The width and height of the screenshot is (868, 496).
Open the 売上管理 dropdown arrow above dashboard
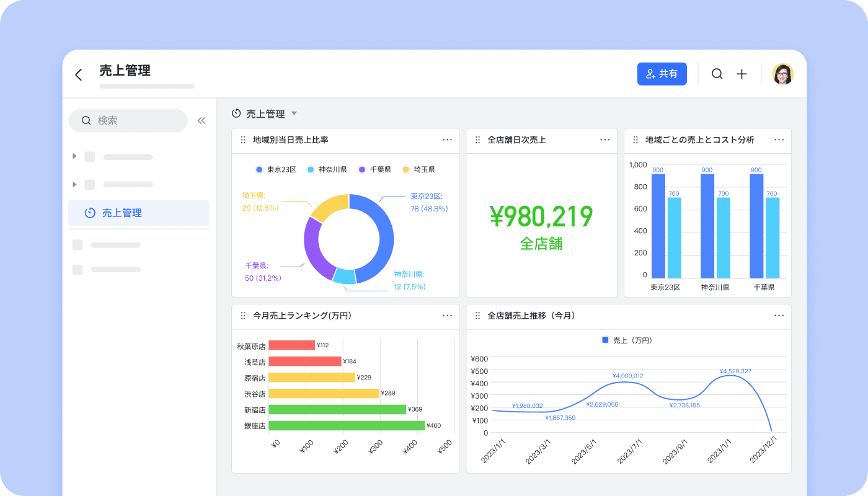click(x=294, y=113)
